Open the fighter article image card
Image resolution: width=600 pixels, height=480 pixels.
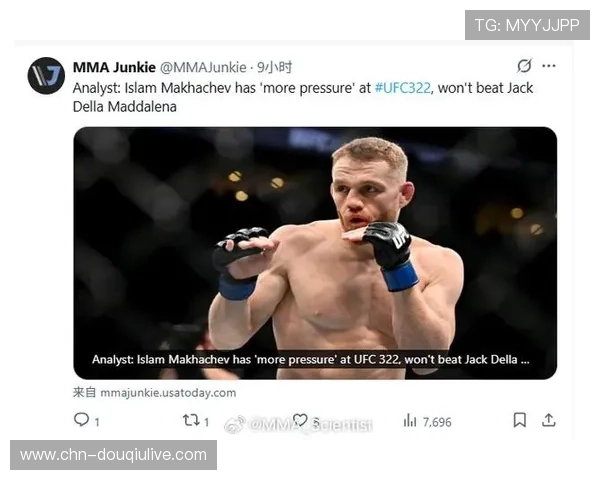[x=315, y=253]
